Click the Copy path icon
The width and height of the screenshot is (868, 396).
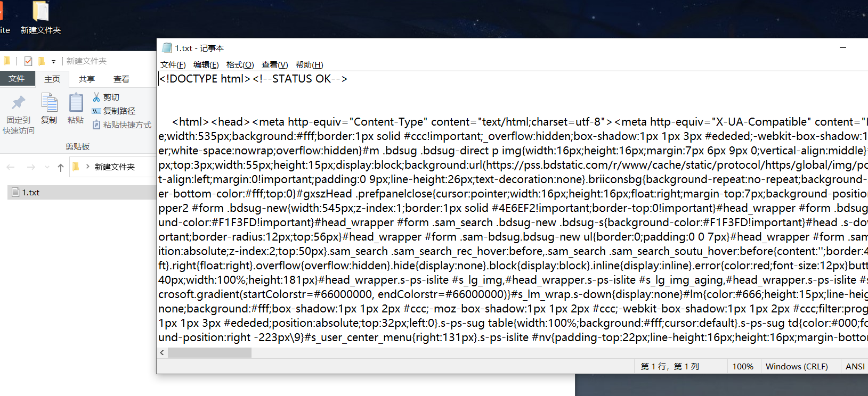point(96,111)
